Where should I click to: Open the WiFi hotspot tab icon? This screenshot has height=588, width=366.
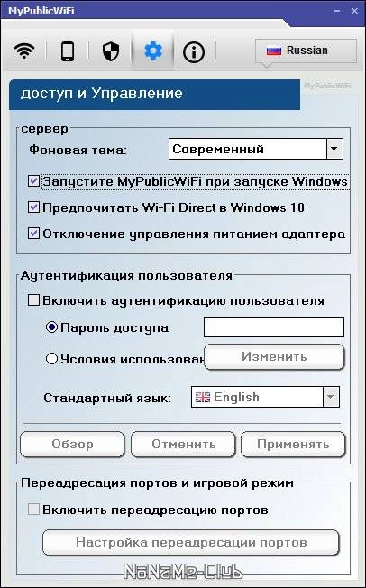click(x=24, y=51)
